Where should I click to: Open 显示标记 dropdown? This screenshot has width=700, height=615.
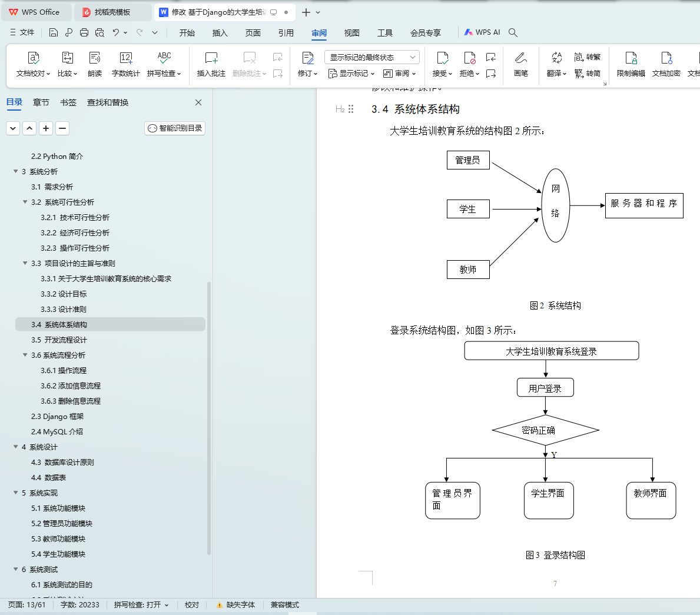coord(351,73)
